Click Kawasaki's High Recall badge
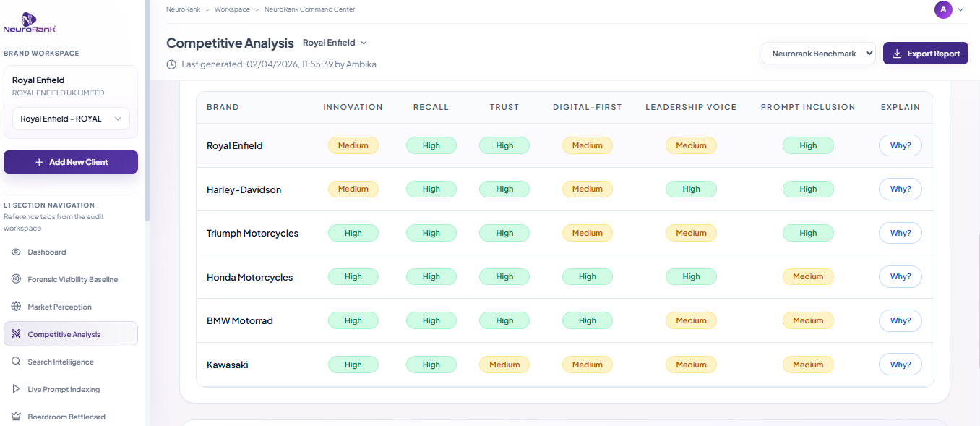Viewport: 980px width, 426px height. coord(431,365)
